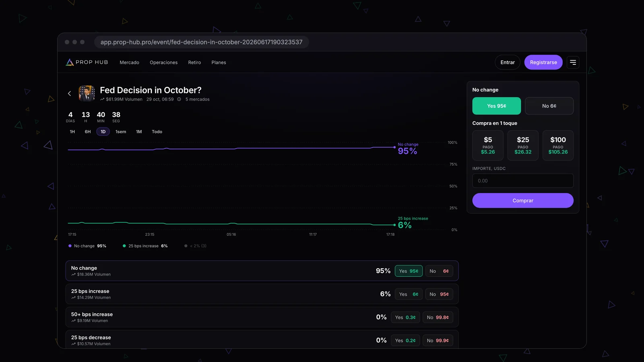This screenshot has height=362, width=644.
Task: Switch chart to 1sem range
Action: tap(121, 132)
